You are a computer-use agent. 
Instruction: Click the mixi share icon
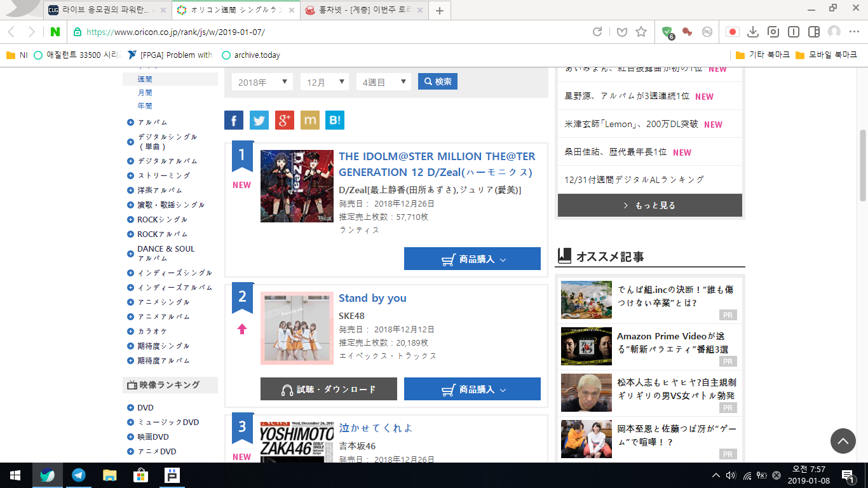pos(310,120)
